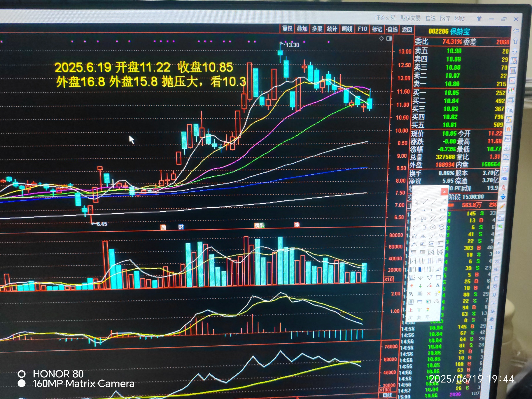The image size is (532, 399).
Task: Click the skin shirt icon in title bar
Action: tap(479, 19)
